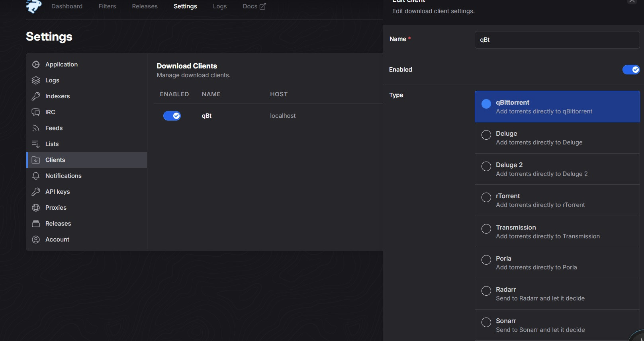
Task: Click the Account user icon
Action: point(36,240)
